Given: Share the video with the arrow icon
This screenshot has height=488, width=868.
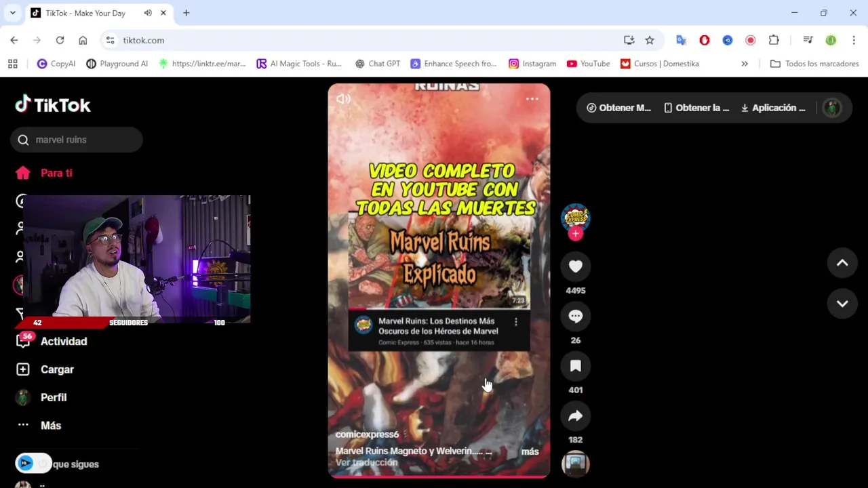Looking at the screenshot, I should (x=576, y=416).
